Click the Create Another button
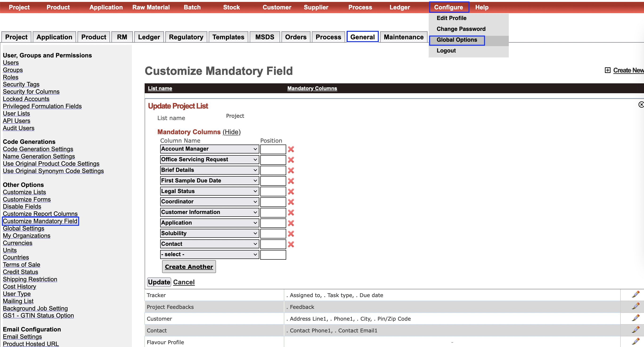This screenshot has width=644, height=347. 189,267
